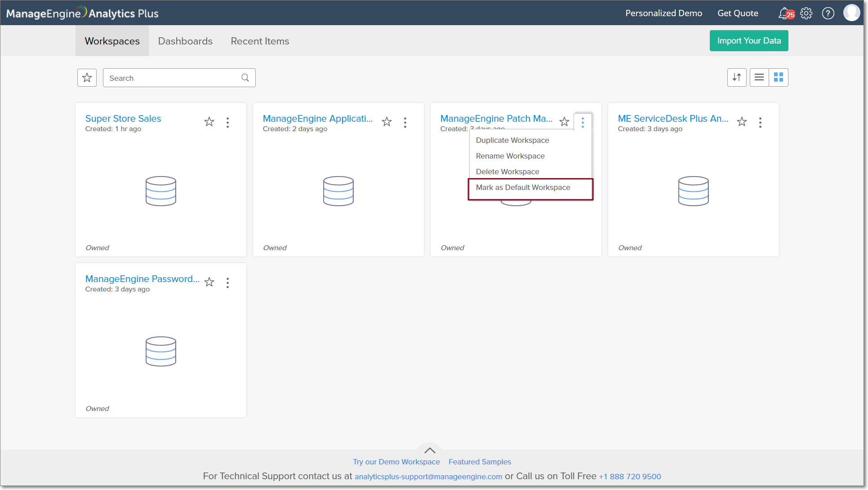Screen dimensions: 868x490
Task: Click into the Search input field
Action: click(x=173, y=78)
